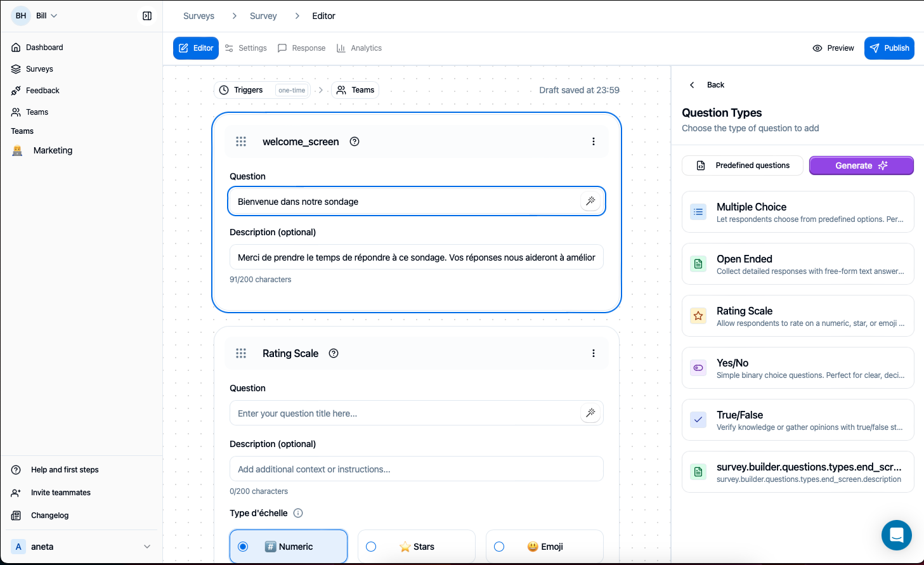
Task: Click the magic wand icon beside the welcome question
Action: click(x=590, y=200)
